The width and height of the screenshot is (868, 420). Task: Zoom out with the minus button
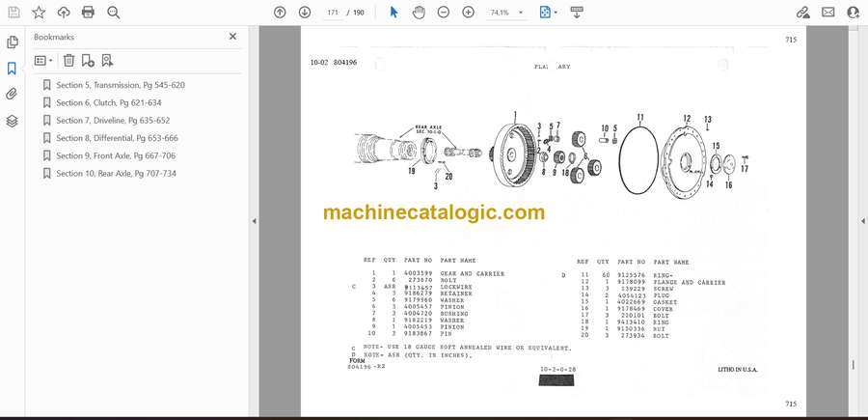click(444, 13)
